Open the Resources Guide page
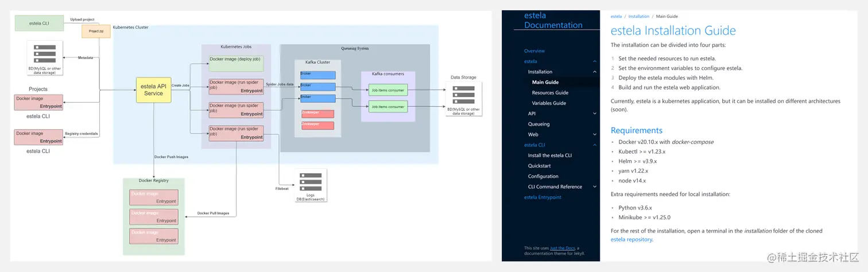This screenshot has width=868, height=272. (x=550, y=92)
